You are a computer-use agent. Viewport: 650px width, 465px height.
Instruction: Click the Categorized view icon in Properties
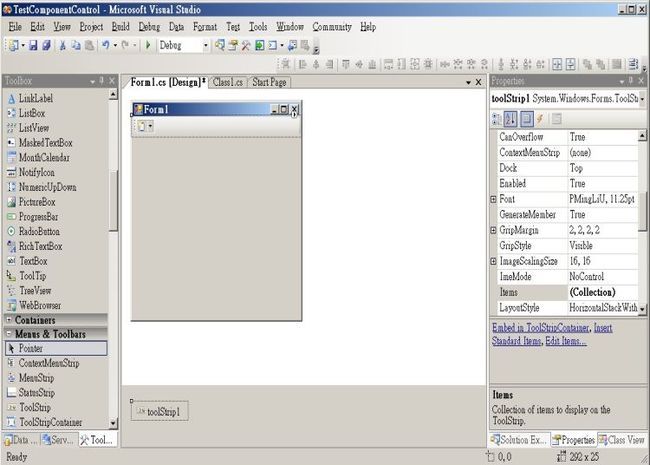(x=497, y=119)
